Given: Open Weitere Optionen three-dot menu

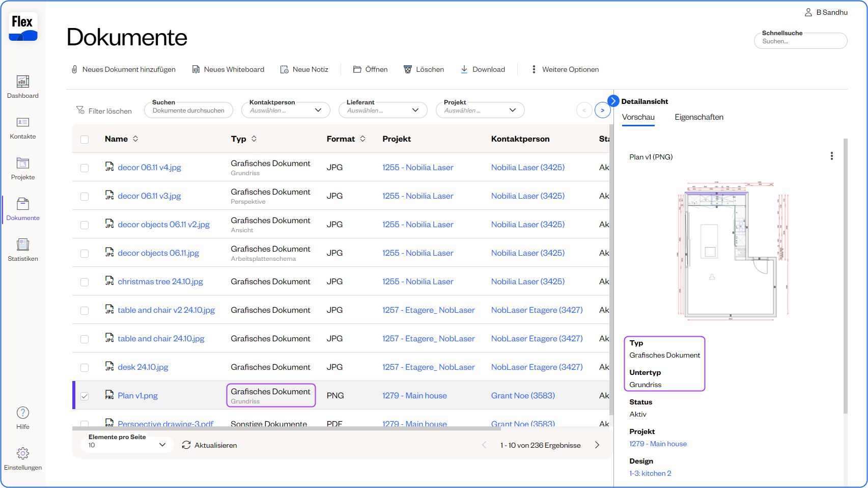Looking at the screenshot, I should (534, 69).
